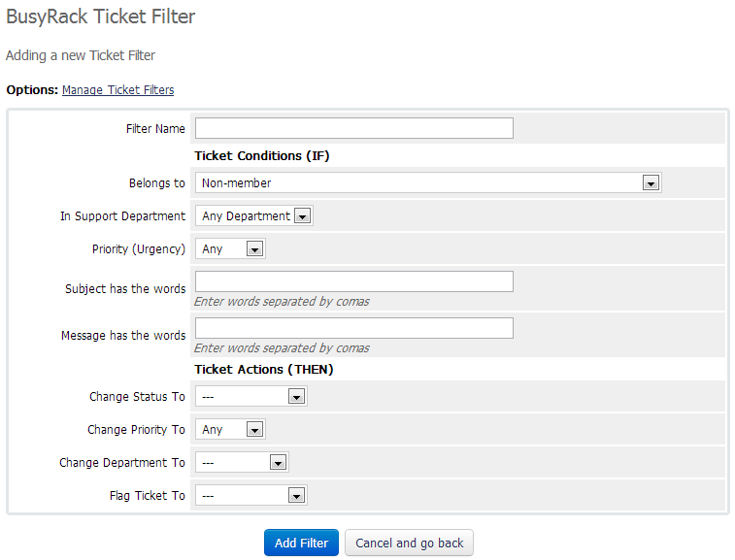Click the Filter Name text field
Screen dimensions: 735x560
click(353, 128)
